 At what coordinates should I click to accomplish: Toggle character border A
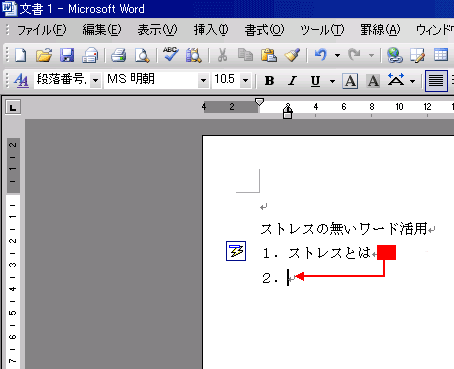pyautogui.click(x=350, y=81)
